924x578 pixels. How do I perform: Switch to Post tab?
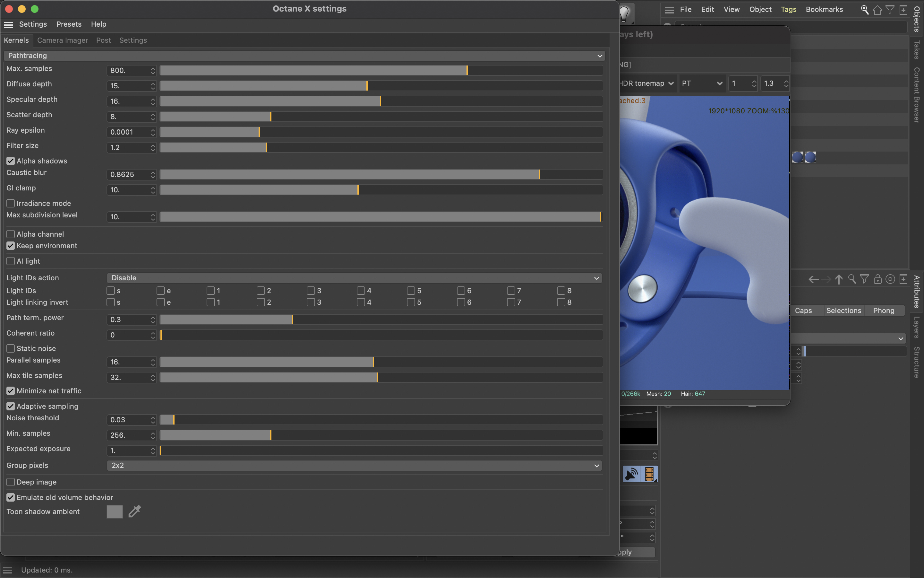(104, 40)
